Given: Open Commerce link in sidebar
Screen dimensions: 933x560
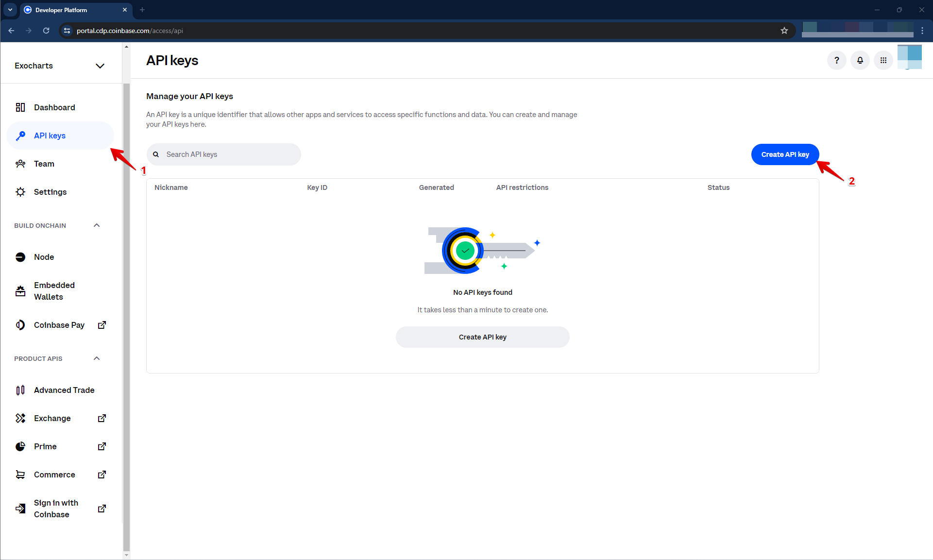Looking at the screenshot, I should coord(60,475).
